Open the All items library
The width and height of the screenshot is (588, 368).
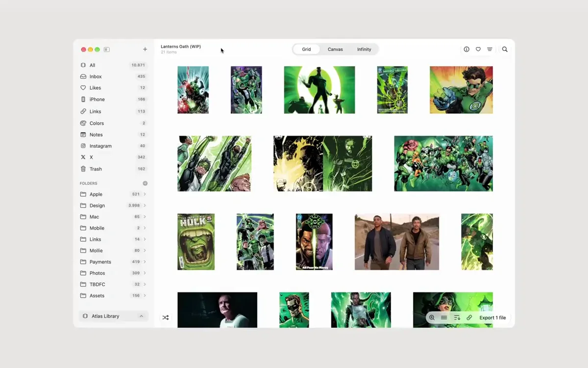pyautogui.click(x=113, y=65)
